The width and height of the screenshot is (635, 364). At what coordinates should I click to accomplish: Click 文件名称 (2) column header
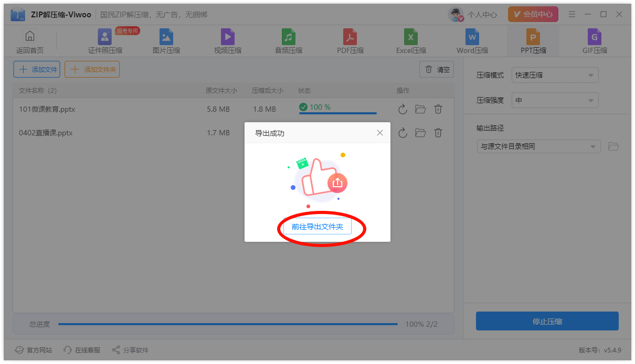pos(38,90)
